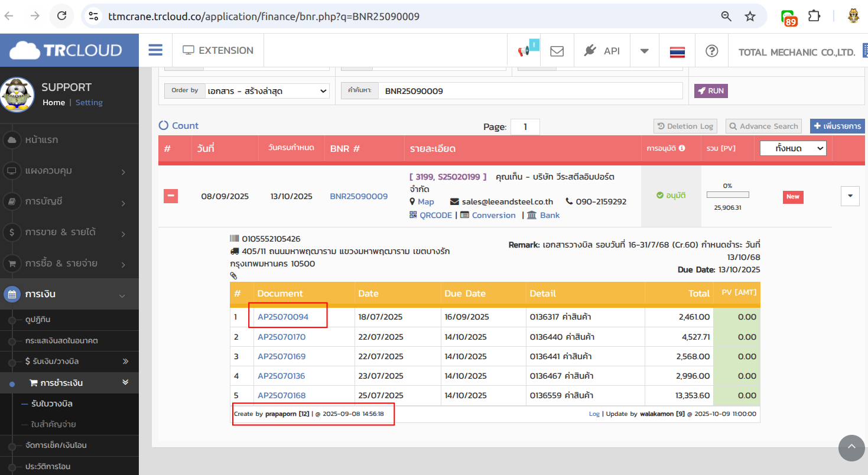Screen dimensions: 868x475
Task: Open document link AP25070094
Action: [283, 317]
